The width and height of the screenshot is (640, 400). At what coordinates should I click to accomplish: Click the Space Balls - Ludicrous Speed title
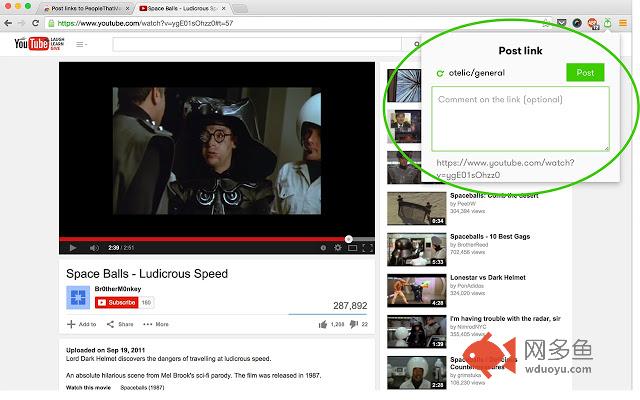(147, 273)
